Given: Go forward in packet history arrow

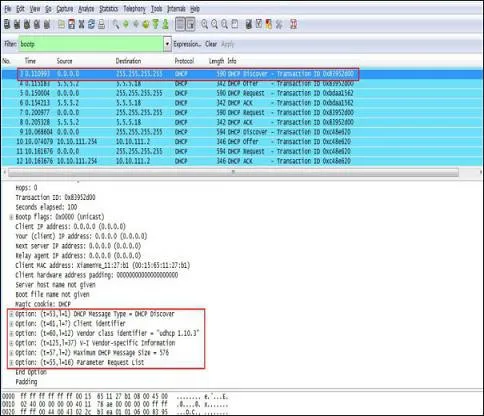Looking at the screenshot, I should coord(136,24).
